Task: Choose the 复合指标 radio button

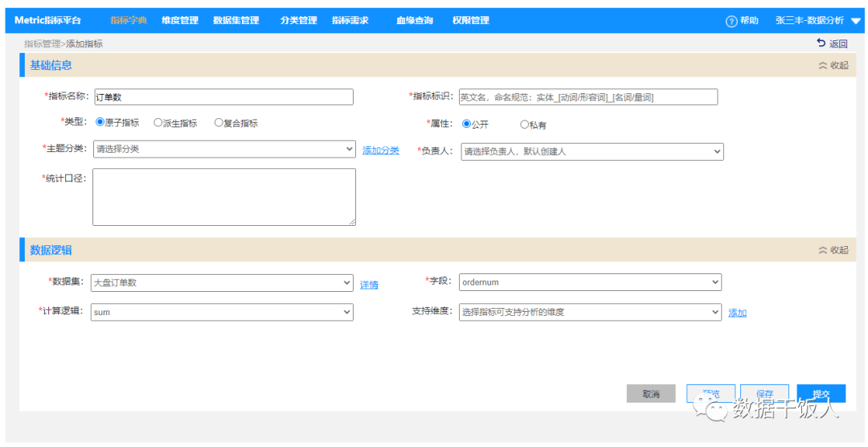Action: [x=219, y=123]
